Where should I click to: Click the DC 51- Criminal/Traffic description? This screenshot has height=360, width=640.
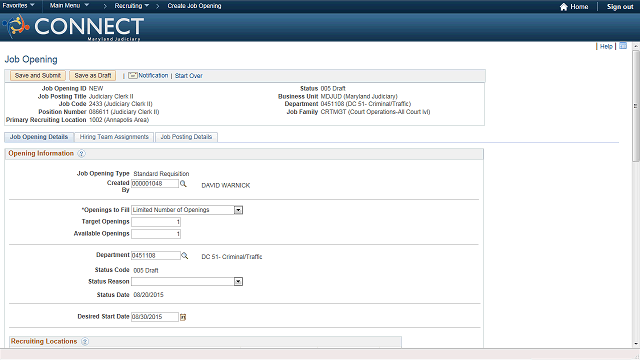tap(232, 257)
